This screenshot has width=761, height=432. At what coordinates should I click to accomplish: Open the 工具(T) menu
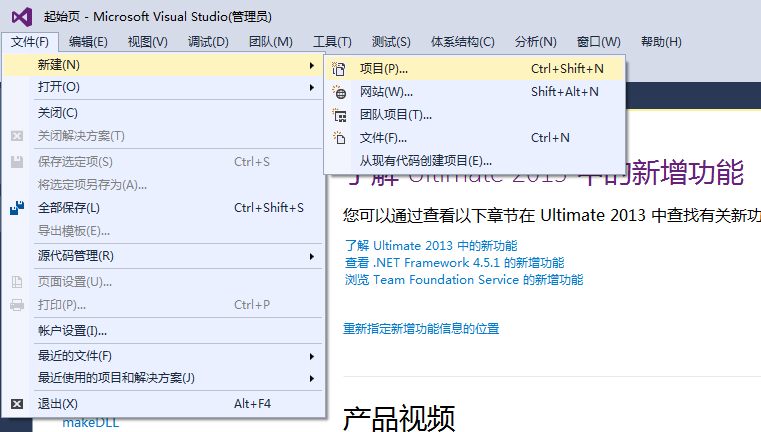coord(332,42)
